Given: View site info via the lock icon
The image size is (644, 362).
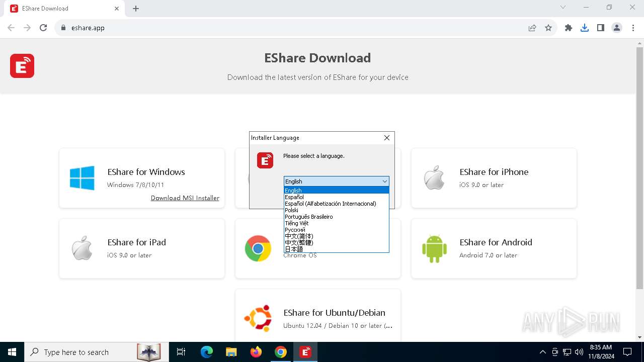Looking at the screenshot, I should click(63, 28).
